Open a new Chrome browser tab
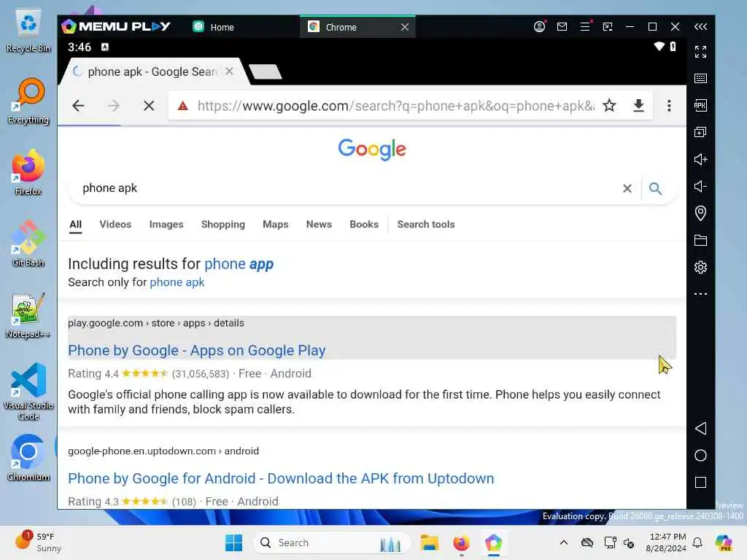This screenshot has height=560, width=747. point(266,72)
